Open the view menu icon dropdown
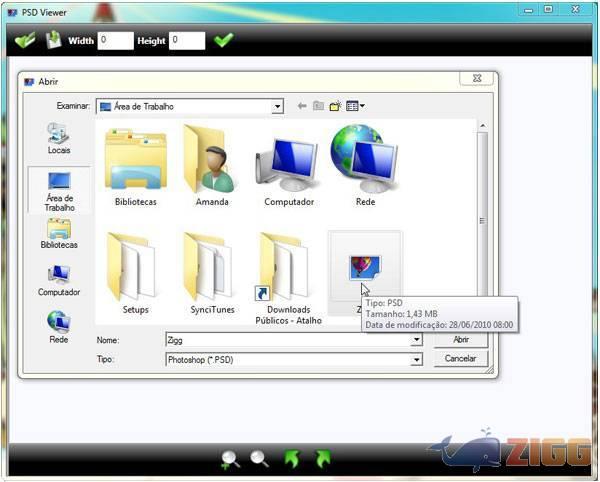 (x=355, y=106)
